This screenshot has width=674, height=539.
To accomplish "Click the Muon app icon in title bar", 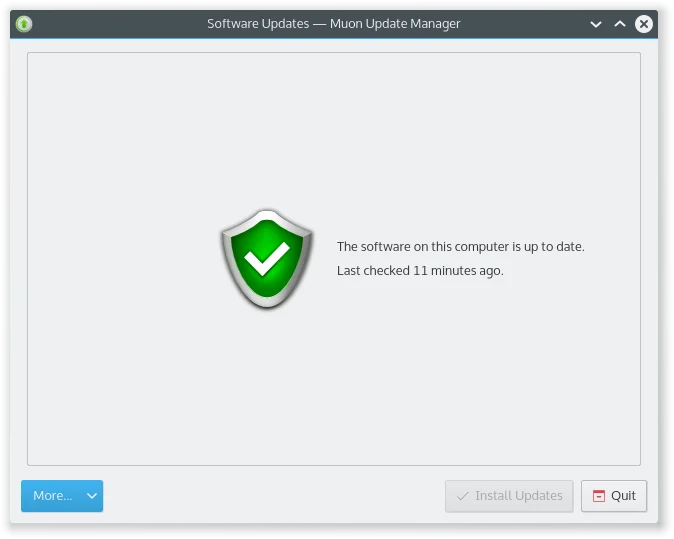I will pyautogui.click(x=24, y=24).
